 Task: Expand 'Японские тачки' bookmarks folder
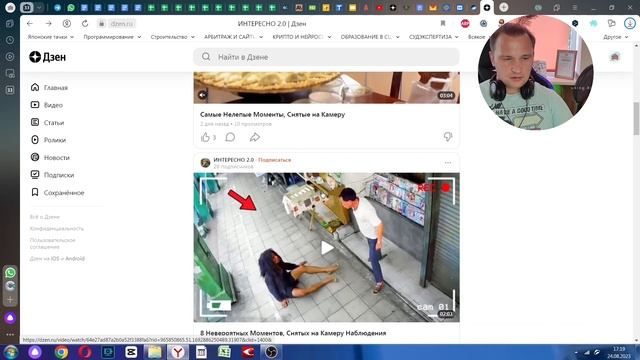51,37
